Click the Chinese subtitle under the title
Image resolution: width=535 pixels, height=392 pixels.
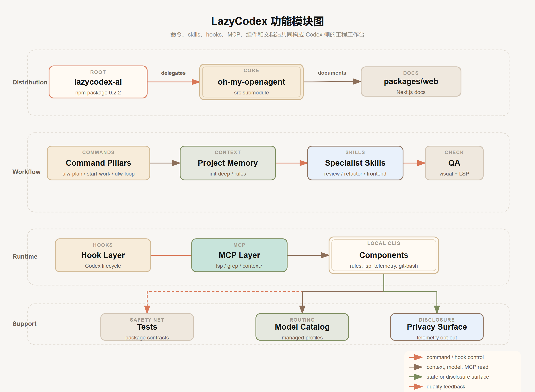(267, 35)
